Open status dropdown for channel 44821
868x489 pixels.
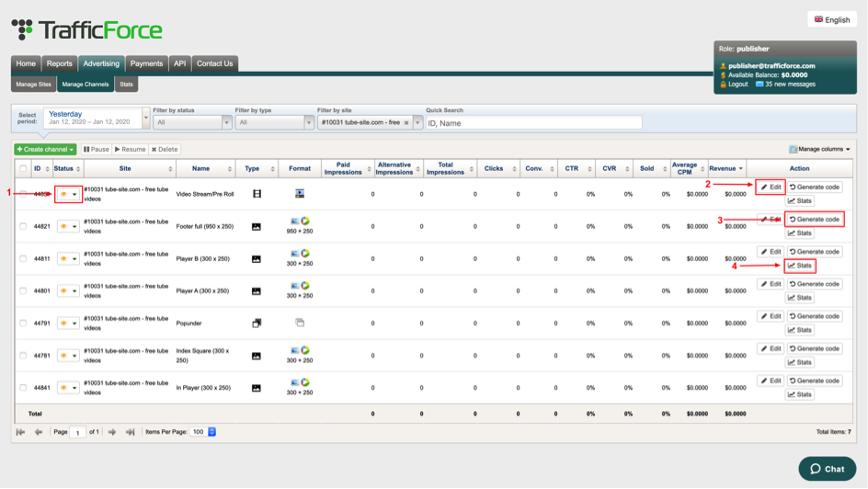click(x=68, y=226)
